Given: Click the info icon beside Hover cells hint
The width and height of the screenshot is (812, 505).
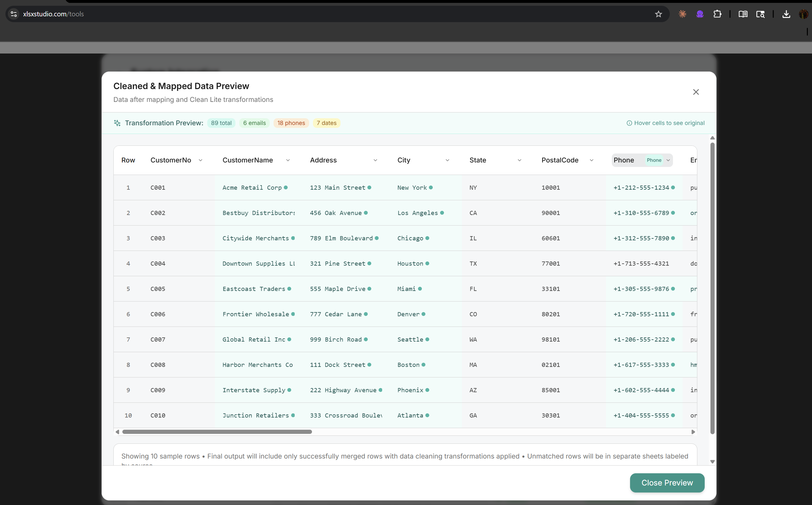Looking at the screenshot, I should click(x=629, y=123).
